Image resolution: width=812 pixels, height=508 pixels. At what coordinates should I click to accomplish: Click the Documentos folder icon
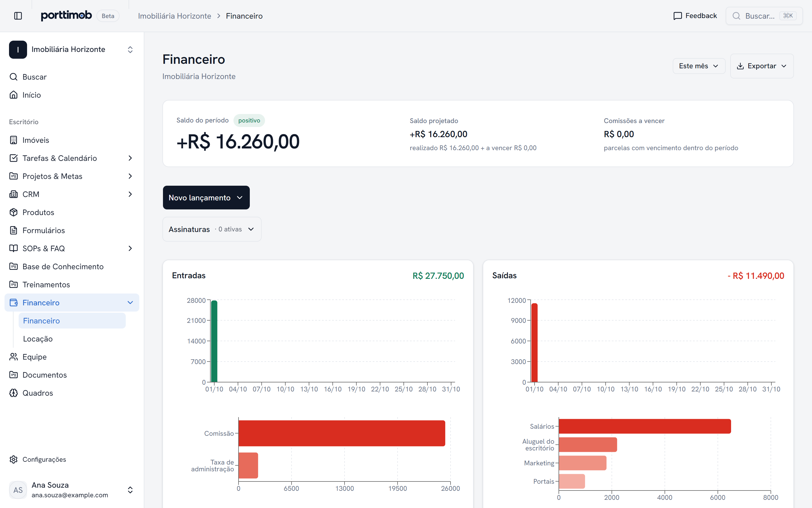(14, 375)
